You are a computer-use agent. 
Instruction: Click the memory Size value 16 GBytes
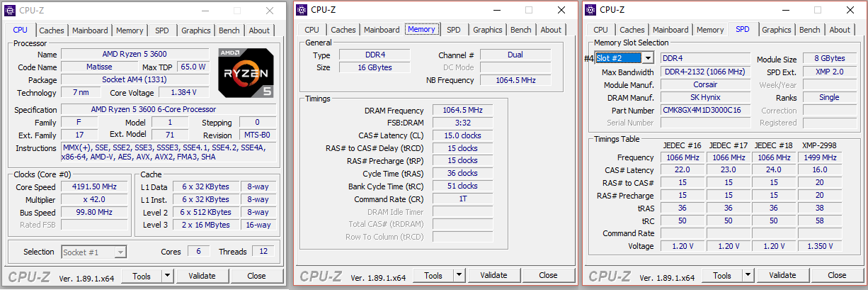click(375, 67)
